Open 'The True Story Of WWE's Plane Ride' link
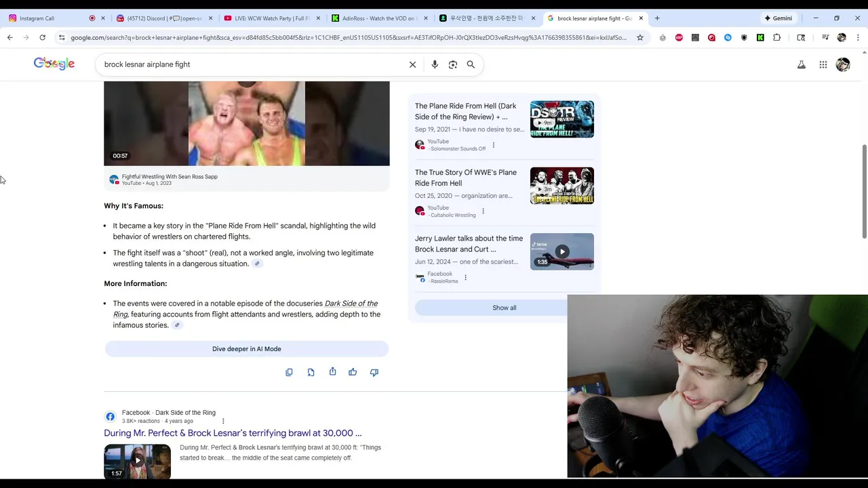 coord(466,178)
